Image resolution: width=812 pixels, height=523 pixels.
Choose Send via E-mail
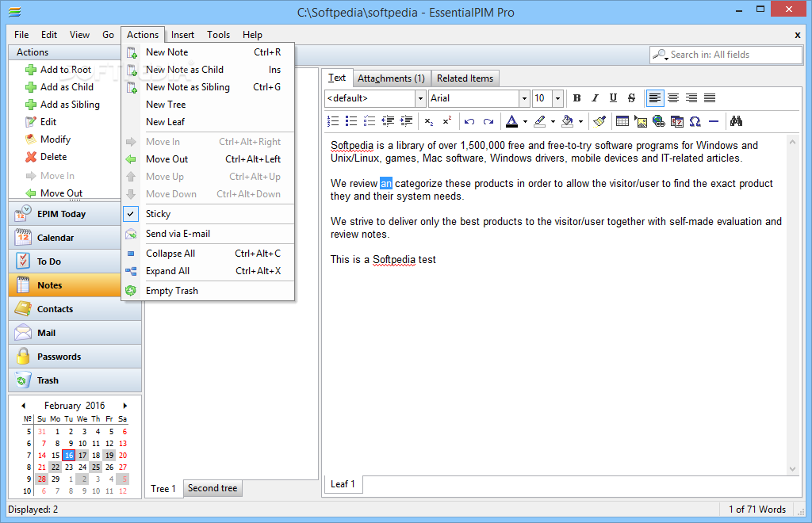pyautogui.click(x=209, y=234)
